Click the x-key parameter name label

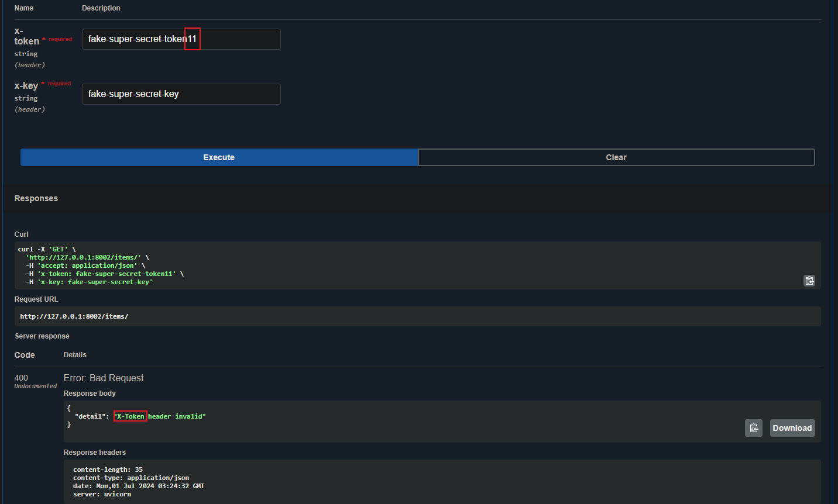click(x=26, y=85)
